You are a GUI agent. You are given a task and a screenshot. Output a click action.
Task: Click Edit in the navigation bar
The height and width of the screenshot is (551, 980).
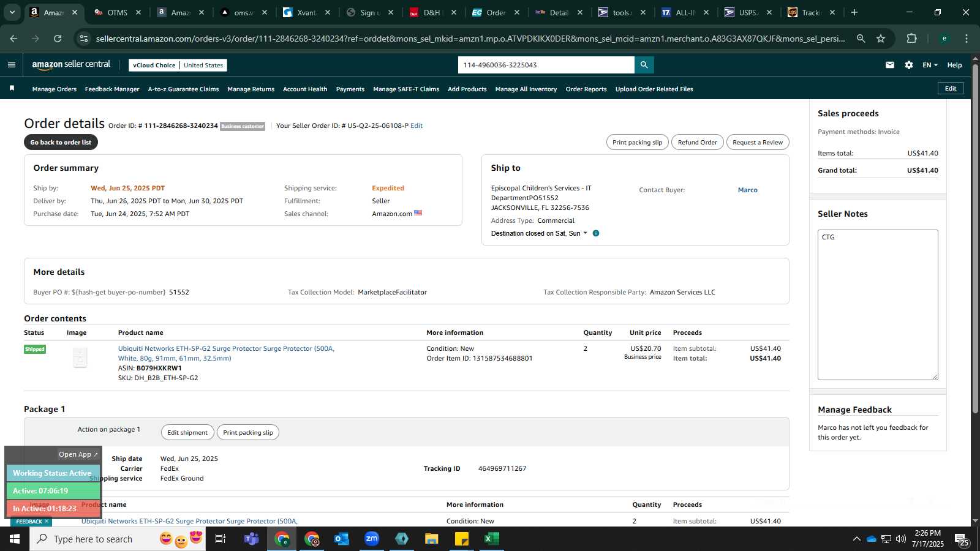(x=951, y=88)
